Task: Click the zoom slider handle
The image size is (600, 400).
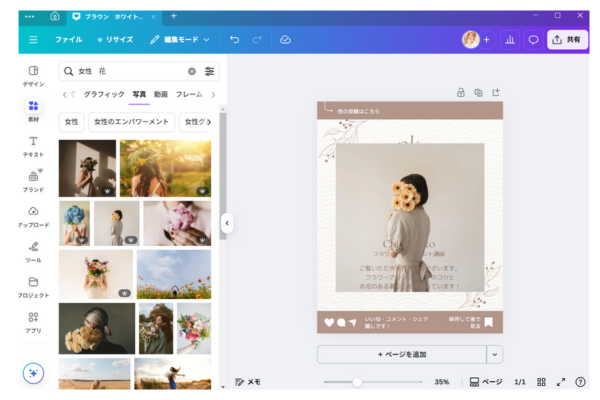Action: tap(357, 382)
